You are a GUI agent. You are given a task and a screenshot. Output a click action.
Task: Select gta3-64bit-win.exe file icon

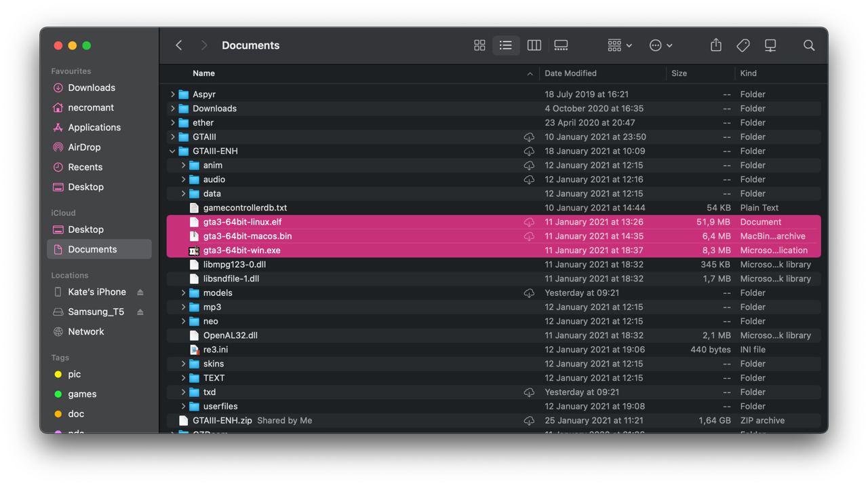pos(194,250)
